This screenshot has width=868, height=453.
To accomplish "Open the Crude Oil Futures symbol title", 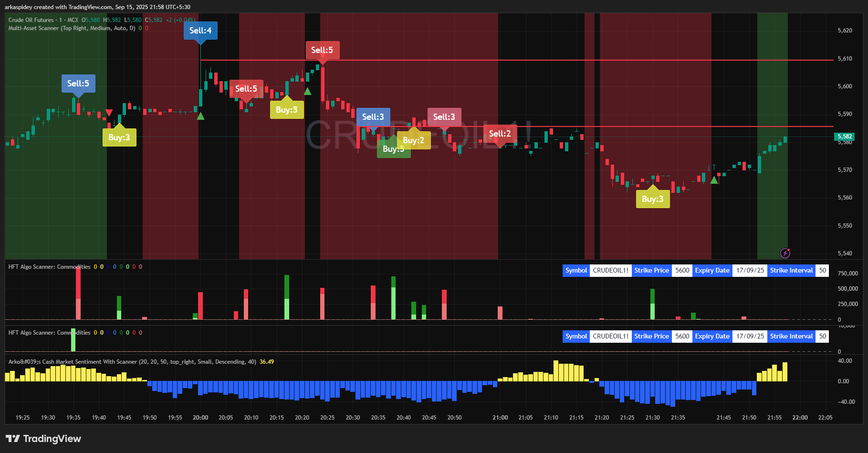I will coord(31,20).
